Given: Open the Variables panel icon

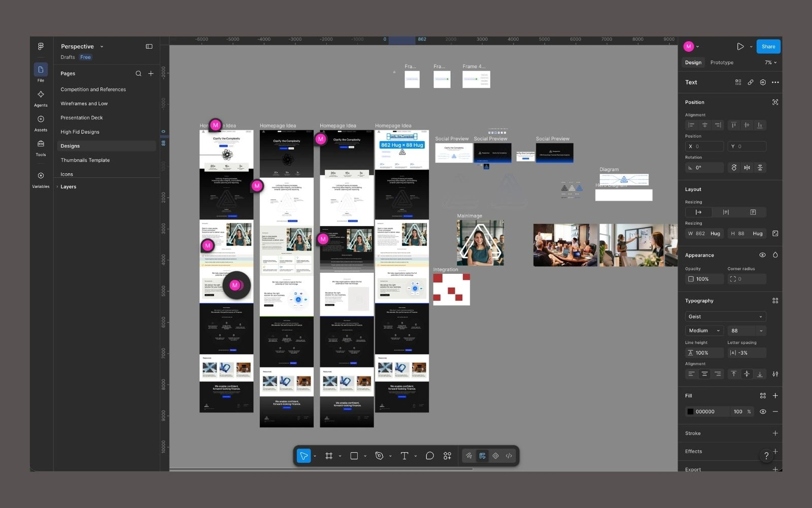Looking at the screenshot, I should 41,179.
